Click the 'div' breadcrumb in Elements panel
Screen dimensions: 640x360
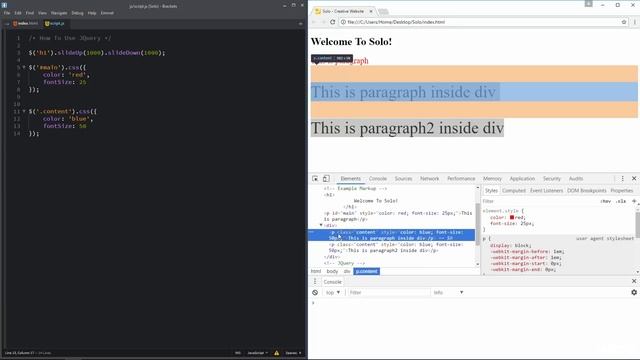click(347, 271)
